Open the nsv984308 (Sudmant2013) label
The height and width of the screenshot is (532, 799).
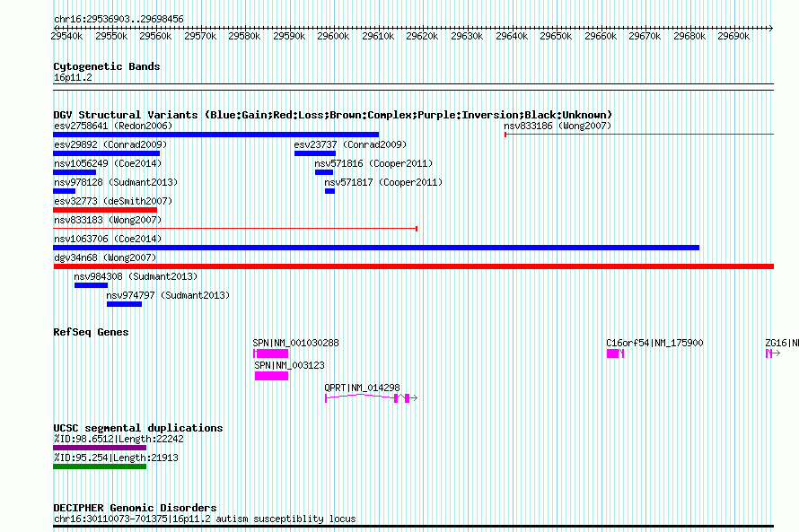point(136,276)
